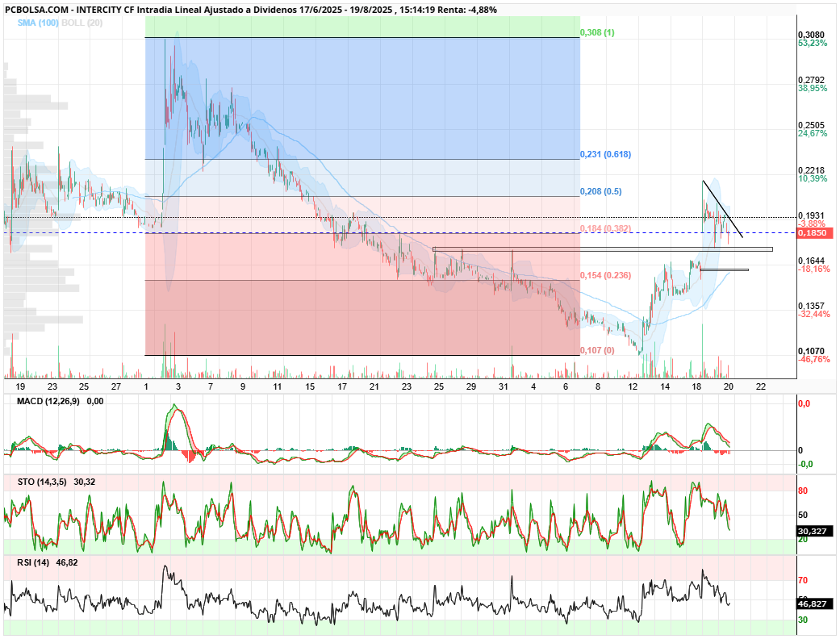This screenshot has height=639, width=840.
Task: Click the 0,107 (0) Fibonacci base label
Action: 597,350
